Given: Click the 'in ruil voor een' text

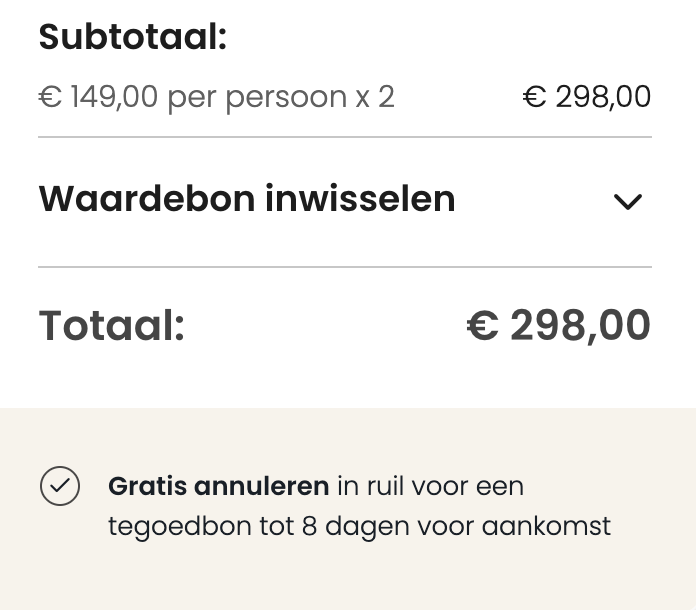Looking at the screenshot, I should (430, 487).
